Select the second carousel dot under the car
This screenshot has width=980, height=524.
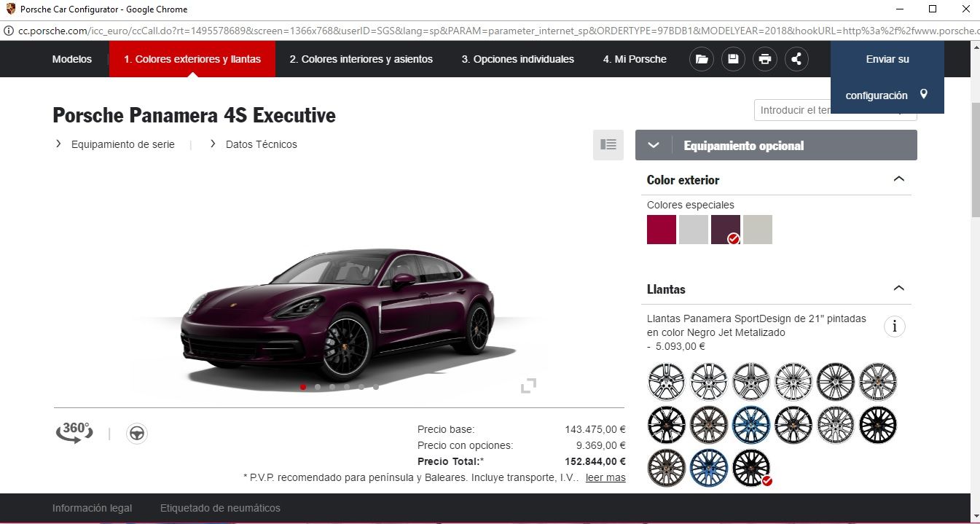[x=318, y=387]
